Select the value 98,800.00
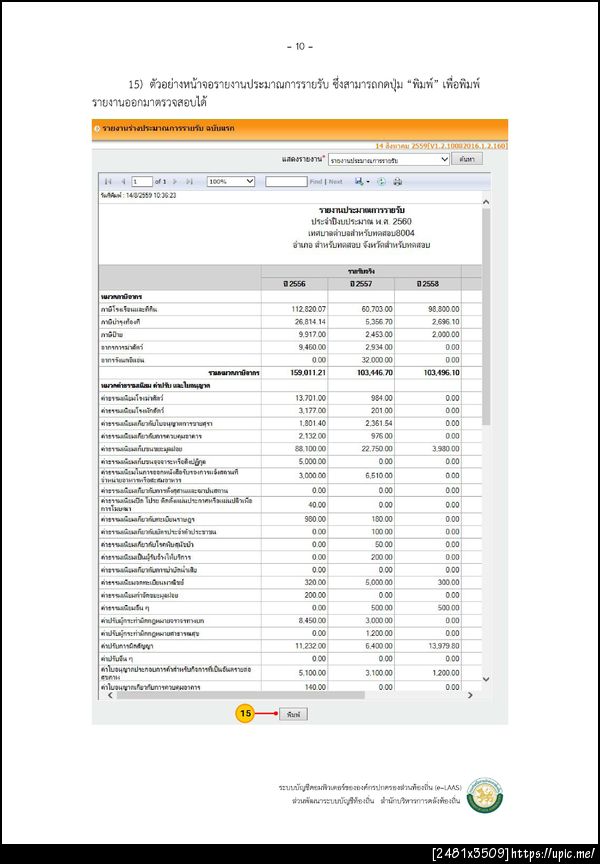The width and height of the screenshot is (600, 864). [x=444, y=310]
